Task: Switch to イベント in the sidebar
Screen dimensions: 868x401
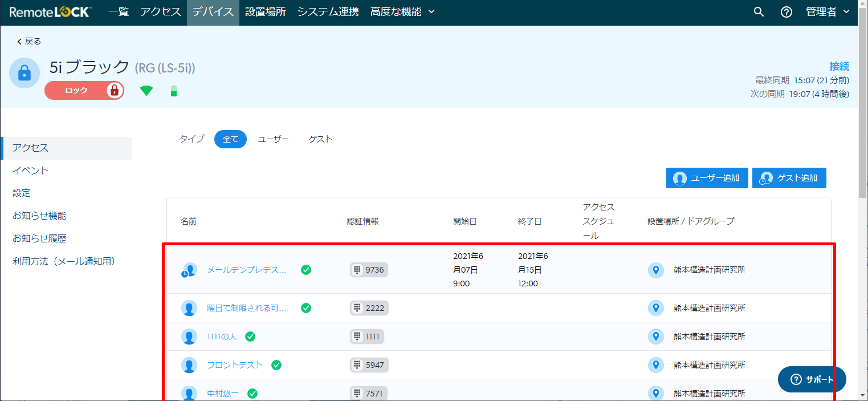Action: pyautogui.click(x=31, y=171)
